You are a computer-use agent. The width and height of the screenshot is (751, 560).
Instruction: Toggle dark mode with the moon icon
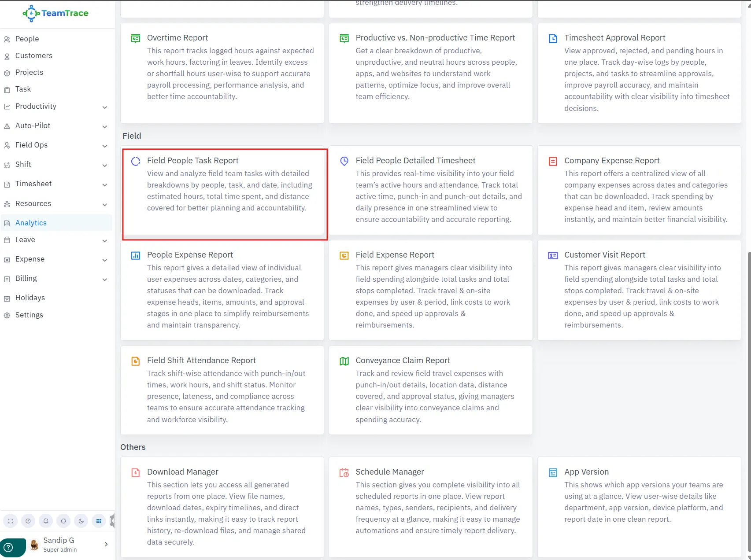tap(81, 521)
